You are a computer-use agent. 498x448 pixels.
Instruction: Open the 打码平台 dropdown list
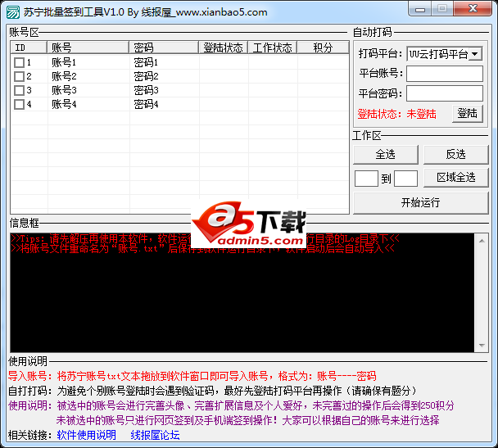[x=475, y=54]
